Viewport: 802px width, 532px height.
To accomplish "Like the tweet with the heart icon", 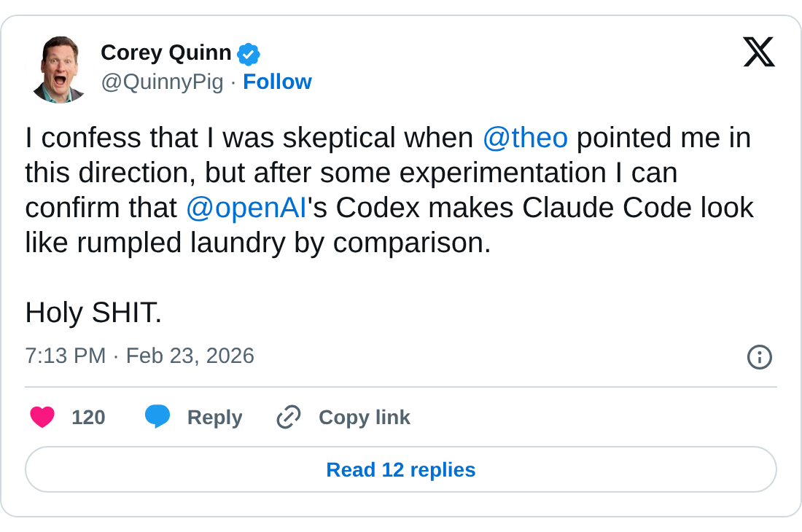I will (x=42, y=418).
